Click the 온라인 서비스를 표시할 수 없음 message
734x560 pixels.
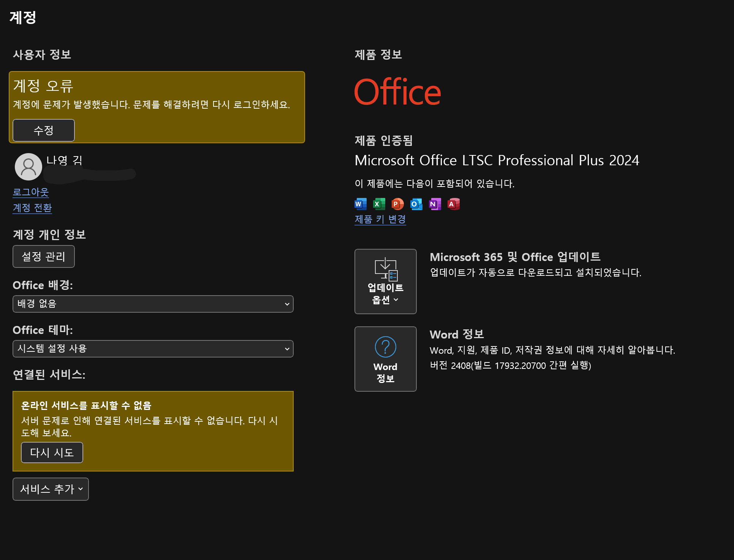(x=86, y=405)
